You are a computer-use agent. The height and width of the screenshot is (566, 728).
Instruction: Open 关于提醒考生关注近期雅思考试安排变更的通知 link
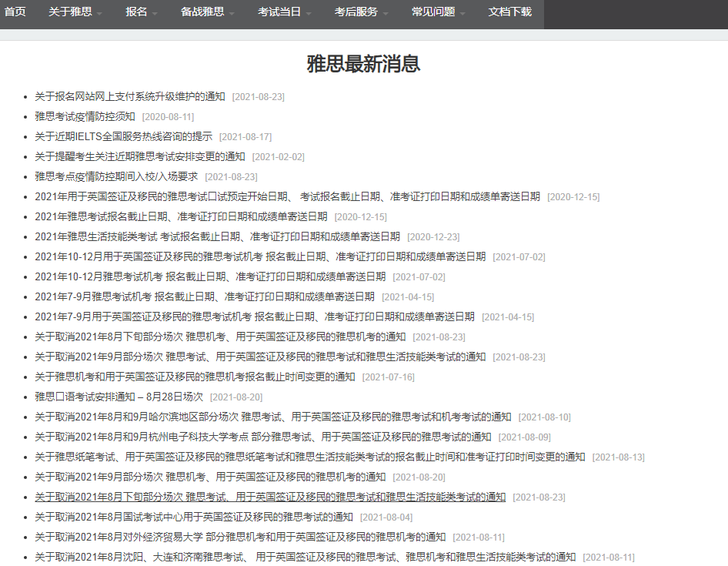pyautogui.click(x=140, y=156)
